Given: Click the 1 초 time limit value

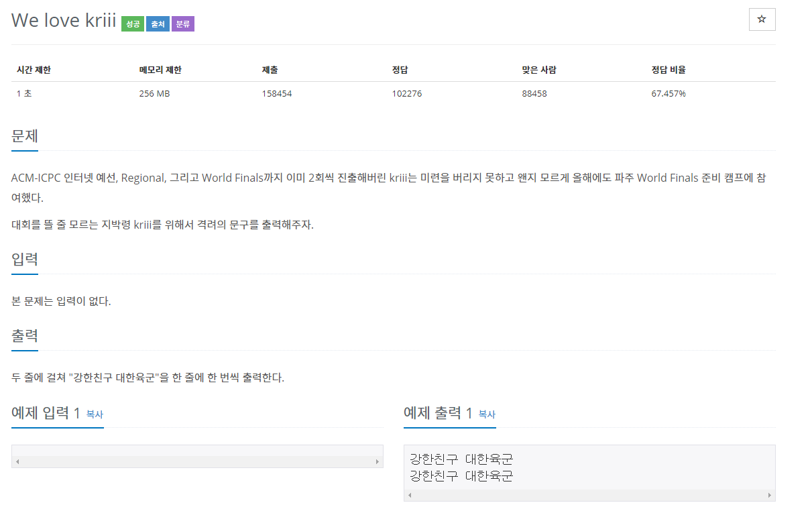Looking at the screenshot, I should [24, 94].
